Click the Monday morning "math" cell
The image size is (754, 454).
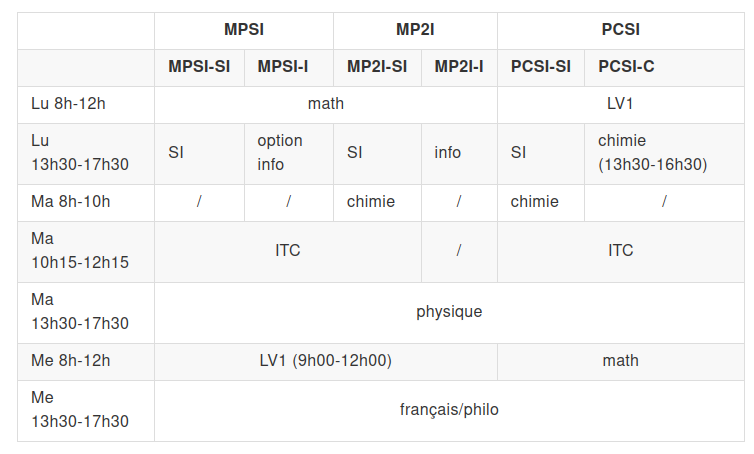325,104
